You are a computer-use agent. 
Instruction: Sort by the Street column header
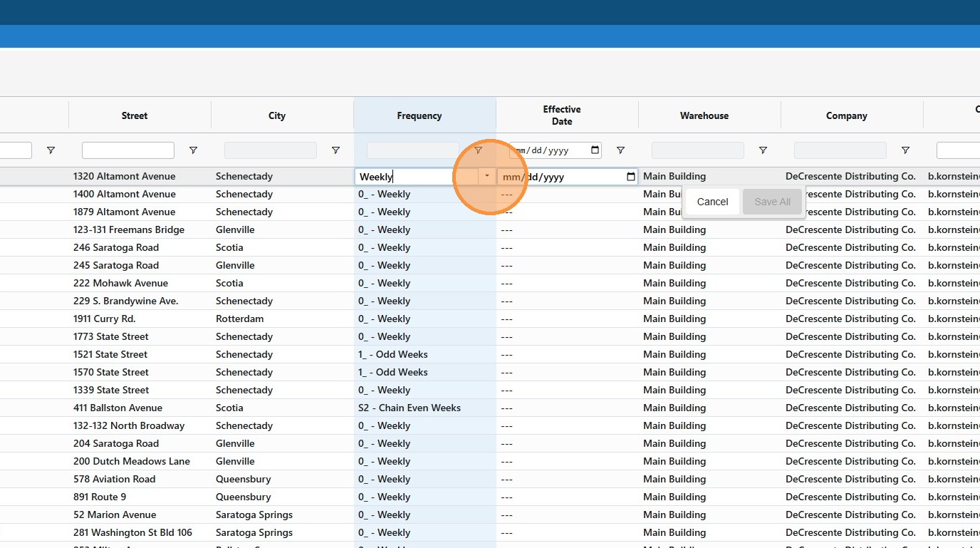[135, 115]
